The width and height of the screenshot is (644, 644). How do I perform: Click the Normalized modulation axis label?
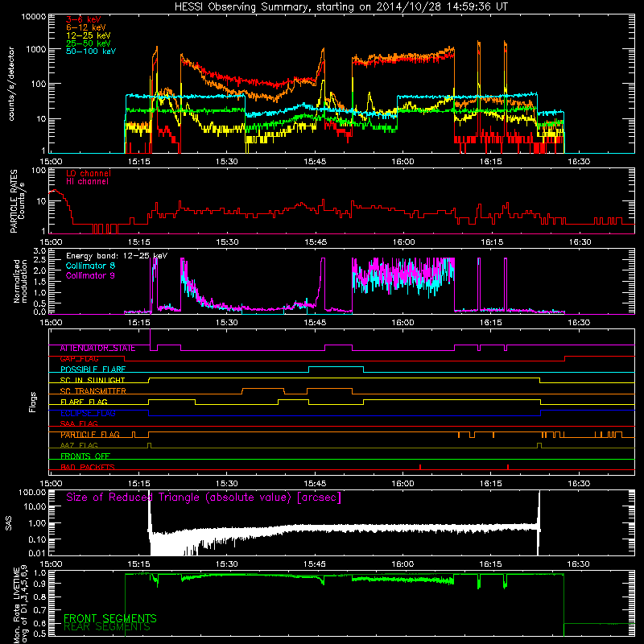pos(20,281)
